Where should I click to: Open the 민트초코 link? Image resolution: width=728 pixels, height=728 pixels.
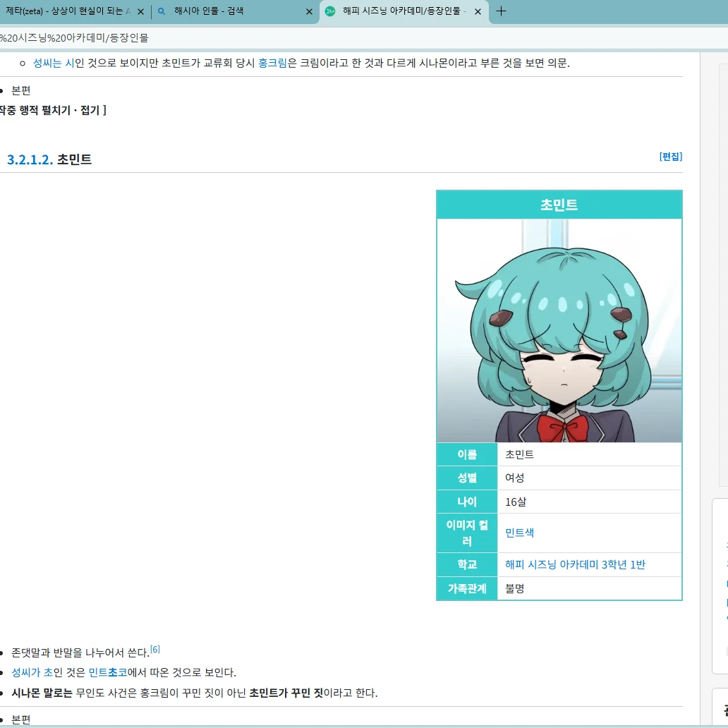tap(108, 672)
